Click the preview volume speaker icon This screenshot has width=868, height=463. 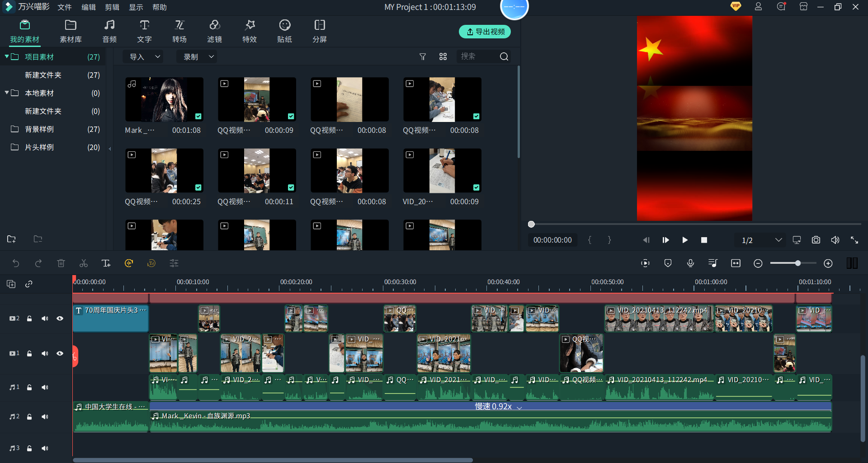[x=835, y=240]
